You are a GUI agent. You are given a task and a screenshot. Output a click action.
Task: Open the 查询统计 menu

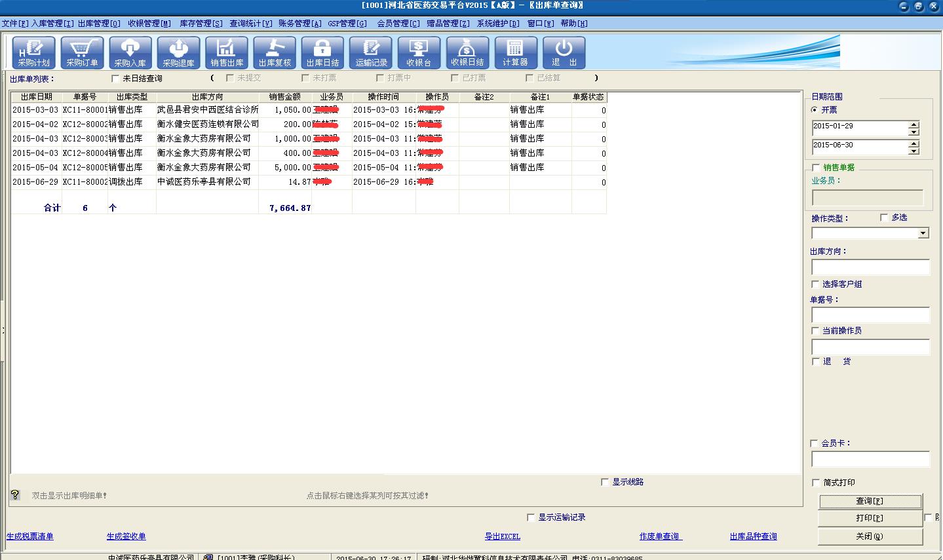[x=250, y=24]
